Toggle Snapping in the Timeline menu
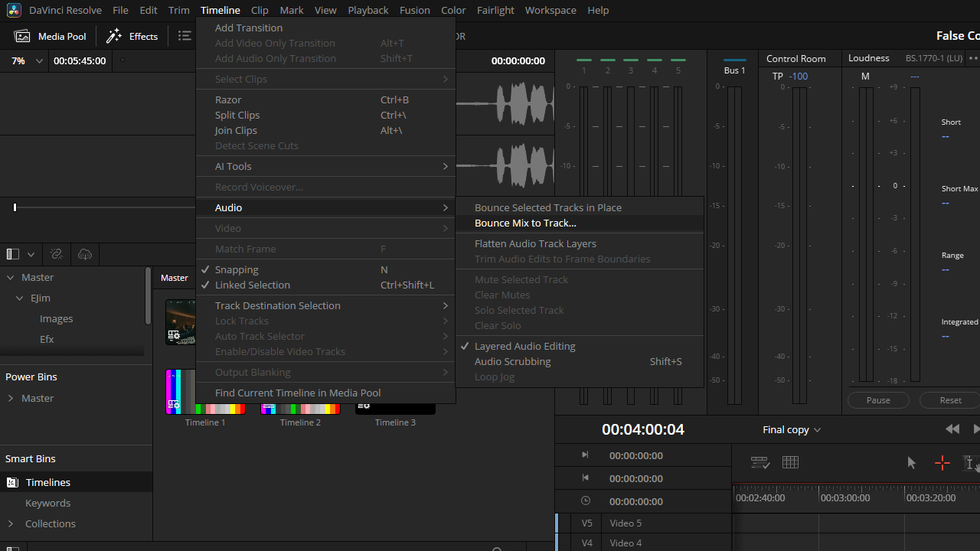Image resolution: width=980 pixels, height=551 pixels. click(x=326, y=269)
